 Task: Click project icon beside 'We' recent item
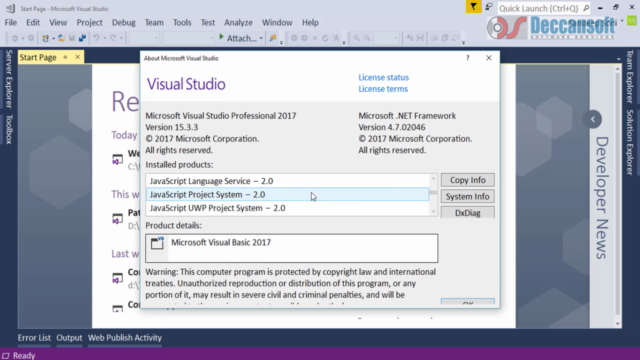[118, 159]
